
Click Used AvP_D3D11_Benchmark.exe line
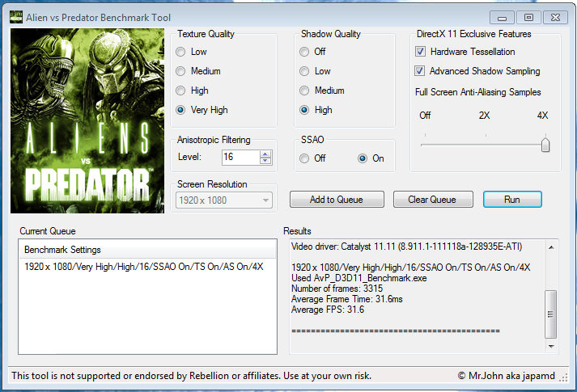pos(359,278)
